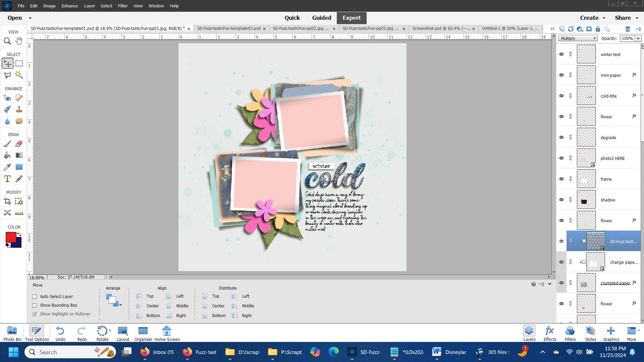The image size is (644, 362).
Task: Choose the Clone Stamp tool
Action: (x=19, y=109)
